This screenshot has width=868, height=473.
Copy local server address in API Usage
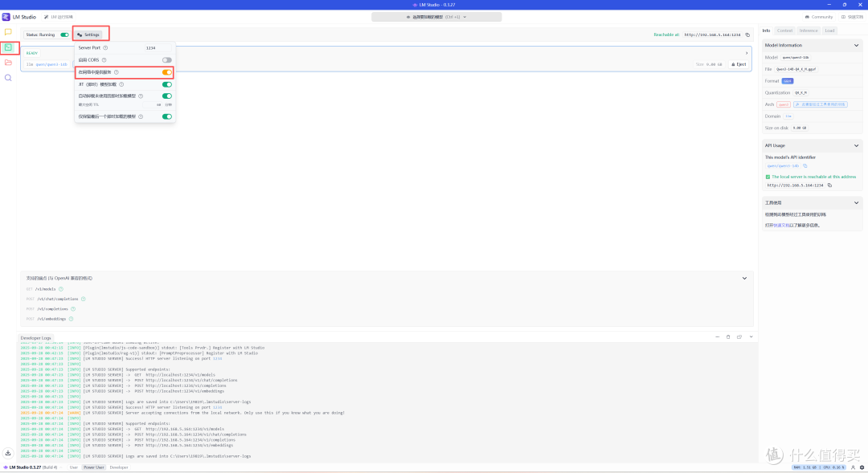click(x=829, y=186)
